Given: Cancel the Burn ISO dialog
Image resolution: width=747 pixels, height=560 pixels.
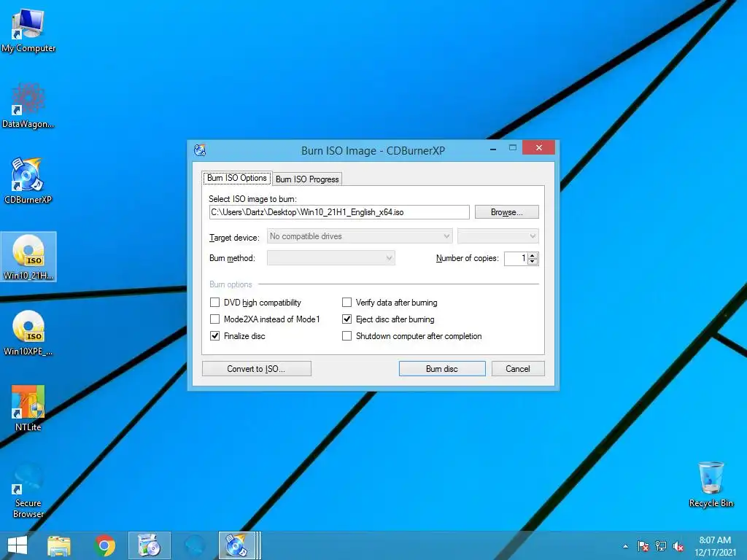Looking at the screenshot, I should pos(518,368).
